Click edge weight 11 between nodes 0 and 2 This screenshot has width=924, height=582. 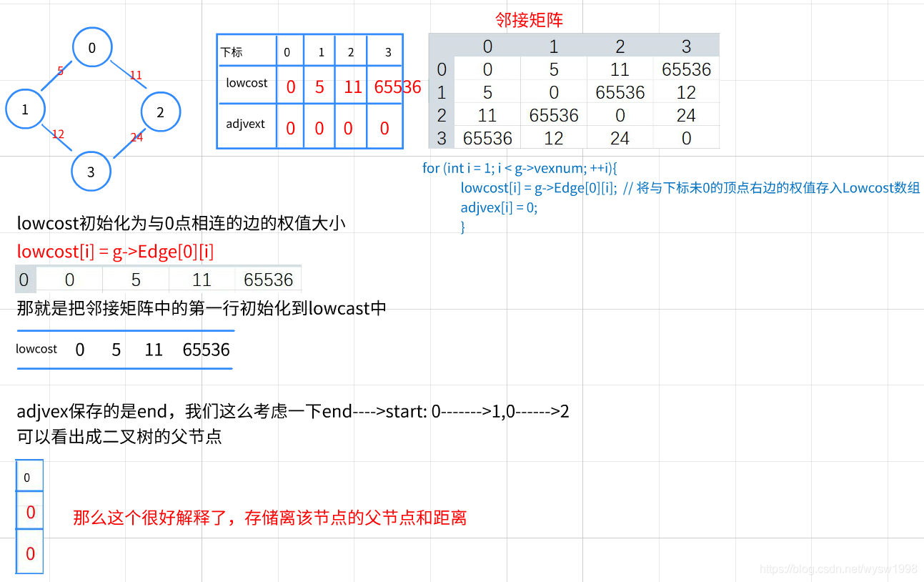click(x=136, y=75)
